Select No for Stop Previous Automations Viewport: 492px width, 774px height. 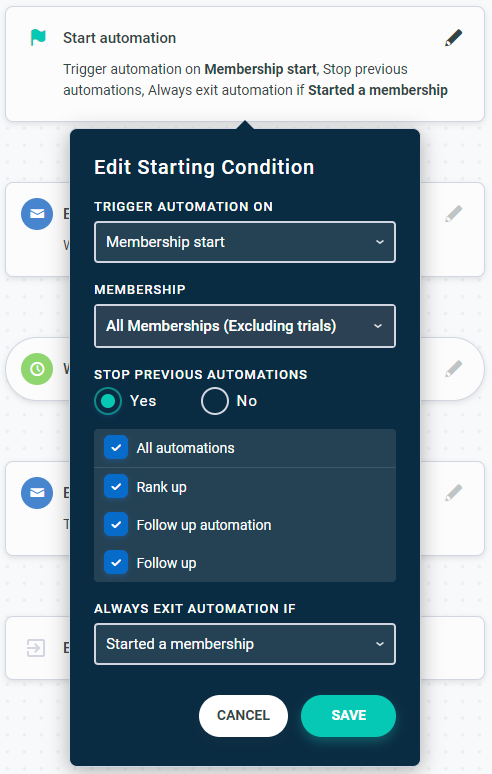pyautogui.click(x=215, y=401)
